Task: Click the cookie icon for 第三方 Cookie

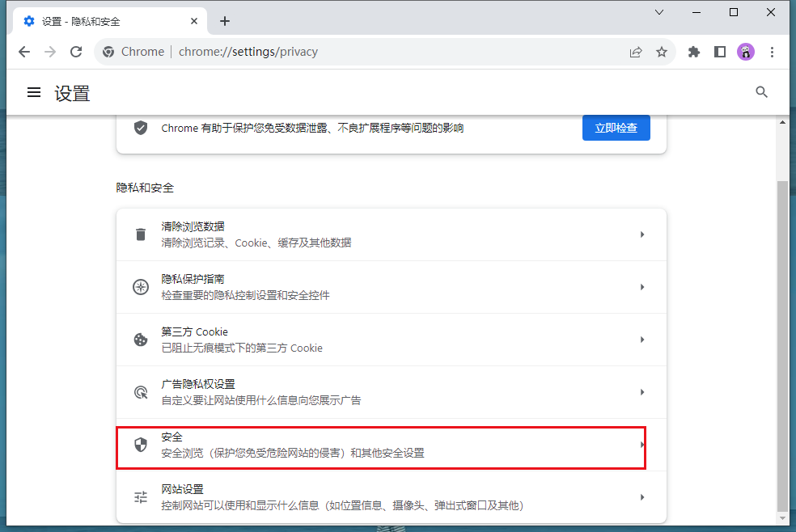Action: coord(141,340)
